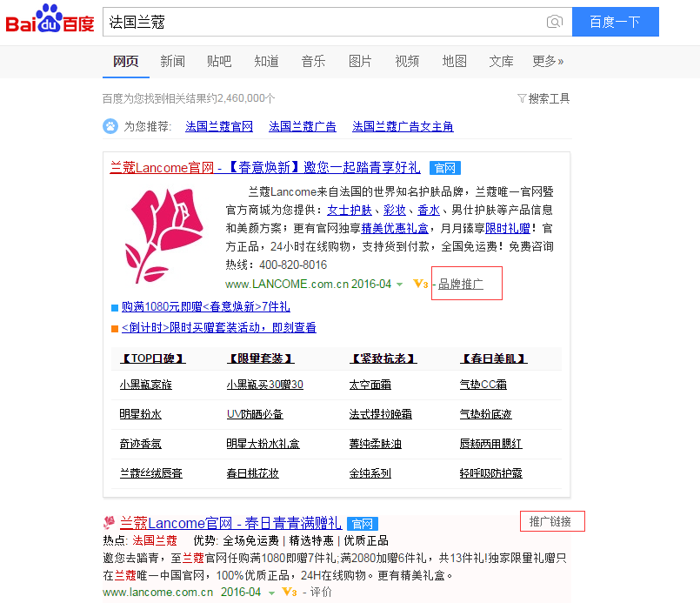Click the orange square bullet before the 倒计时 link
The width and height of the screenshot is (700, 603).
tap(114, 328)
